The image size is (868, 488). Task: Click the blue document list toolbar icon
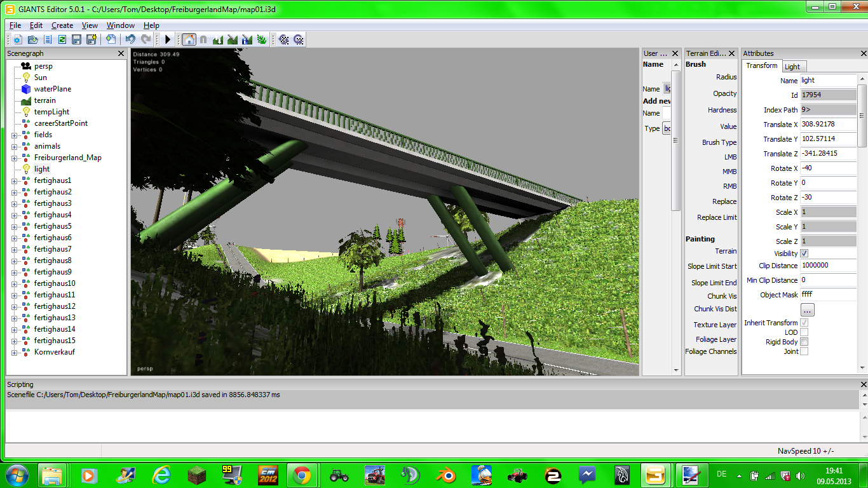coord(47,39)
